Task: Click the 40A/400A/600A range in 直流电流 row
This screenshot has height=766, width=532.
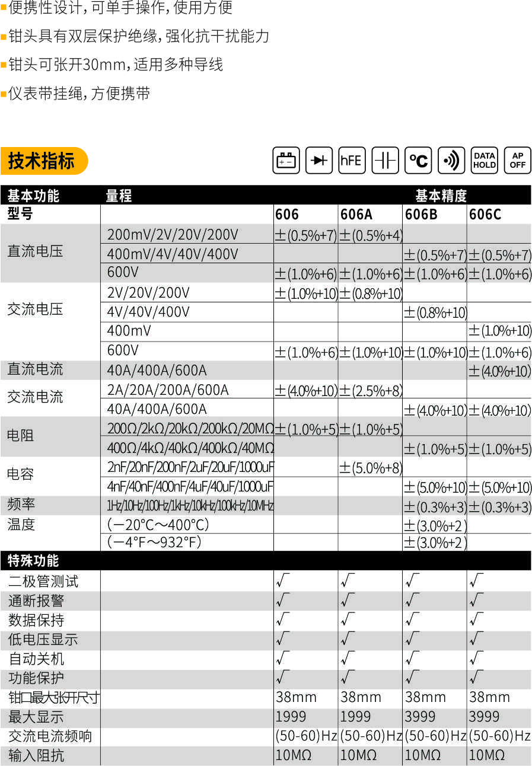Action: pos(157,371)
